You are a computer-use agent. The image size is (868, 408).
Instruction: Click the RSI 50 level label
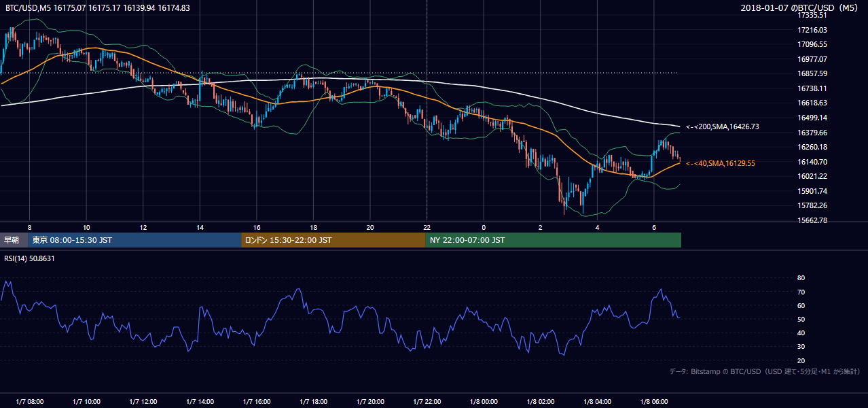tap(801, 319)
